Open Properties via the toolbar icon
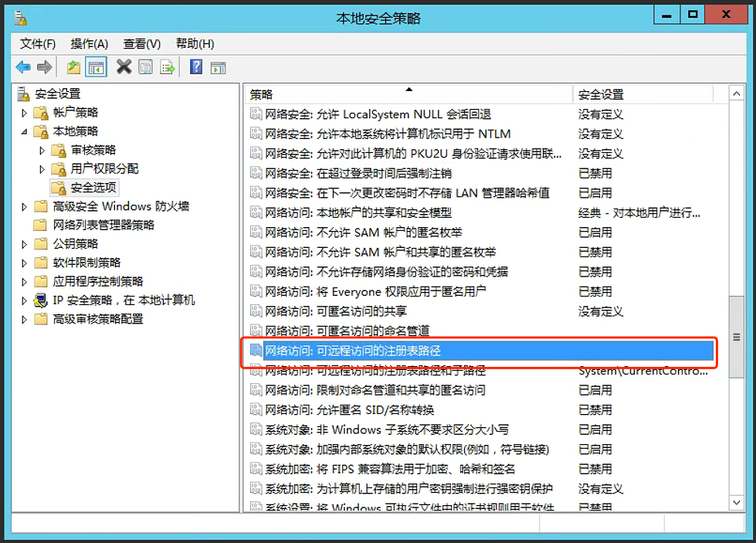The image size is (756, 543). point(145,67)
